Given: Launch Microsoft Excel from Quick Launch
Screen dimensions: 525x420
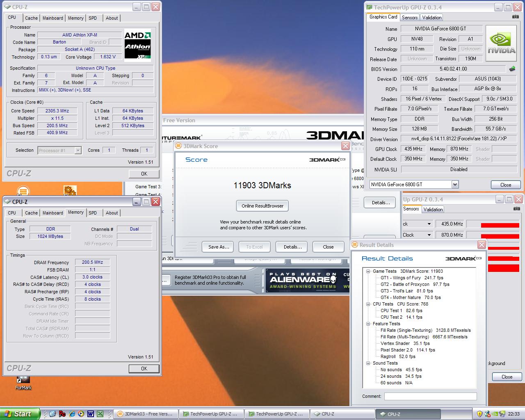Looking at the screenshot, I should point(100,414).
